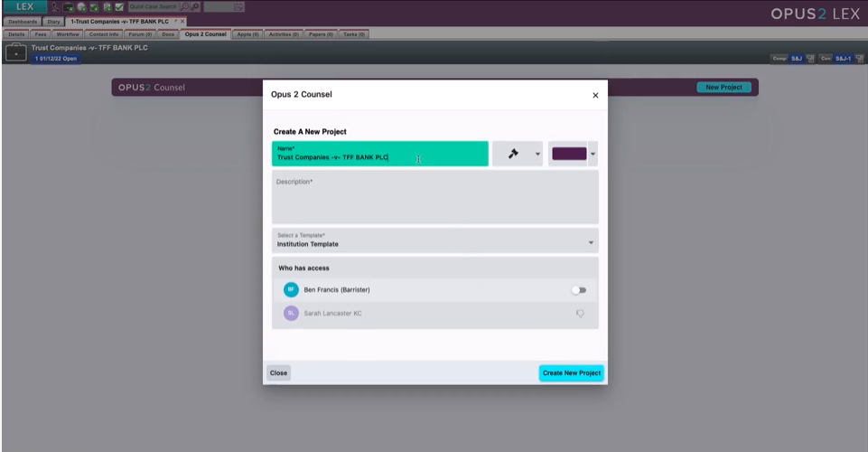The height and width of the screenshot is (452, 868).
Task: Click the date field in top toolbar
Action: pos(218,6)
